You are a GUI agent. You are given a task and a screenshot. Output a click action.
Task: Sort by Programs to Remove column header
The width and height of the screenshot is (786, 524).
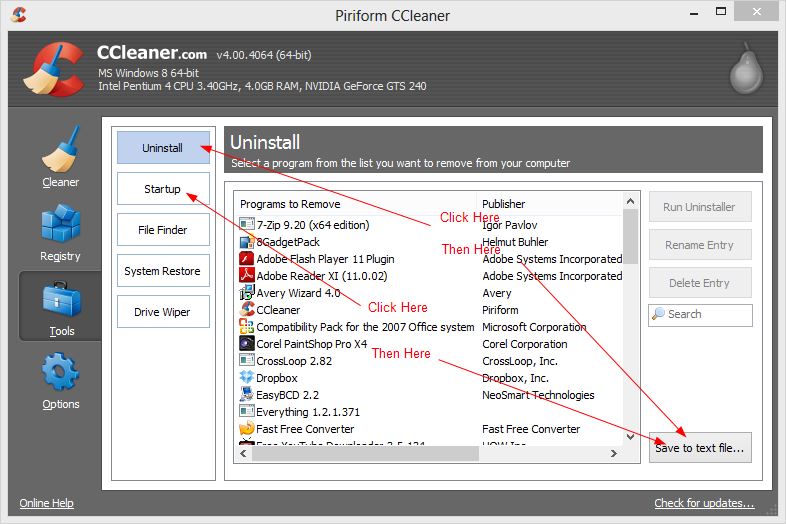coord(356,204)
